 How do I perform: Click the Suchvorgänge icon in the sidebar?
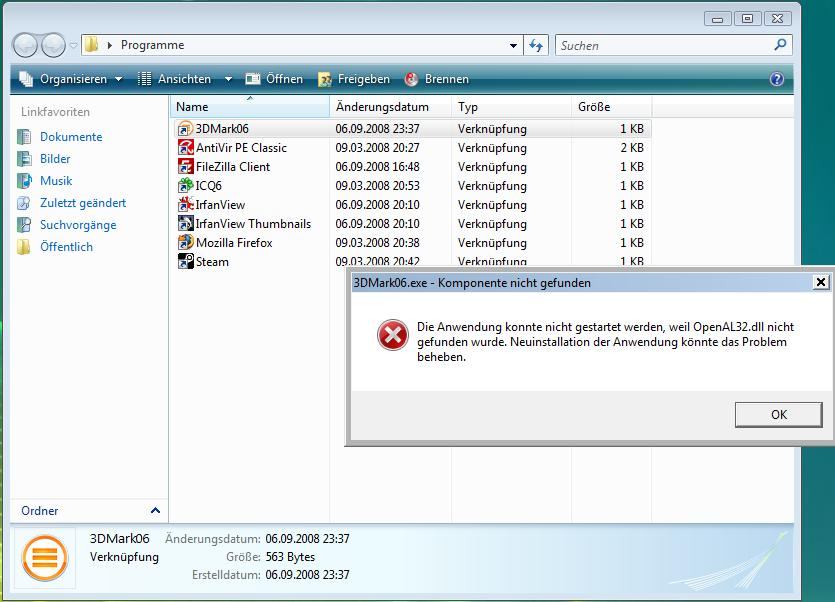click(x=24, y=225)
